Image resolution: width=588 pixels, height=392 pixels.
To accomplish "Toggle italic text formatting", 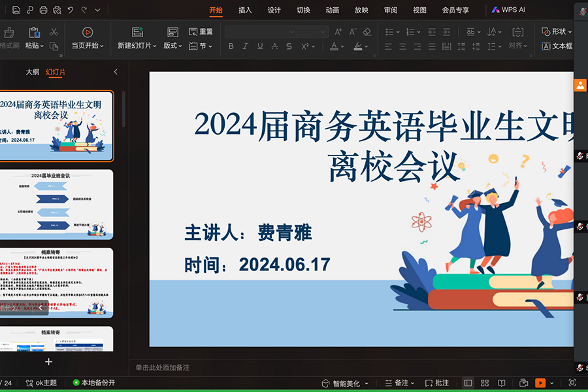I will (245, 46).
